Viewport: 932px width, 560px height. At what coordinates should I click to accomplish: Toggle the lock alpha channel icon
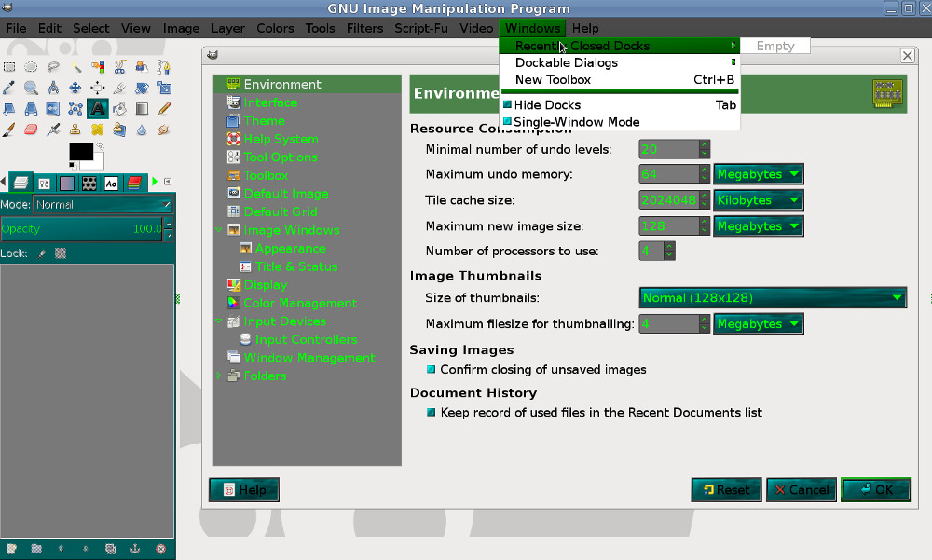coord(60,253)
